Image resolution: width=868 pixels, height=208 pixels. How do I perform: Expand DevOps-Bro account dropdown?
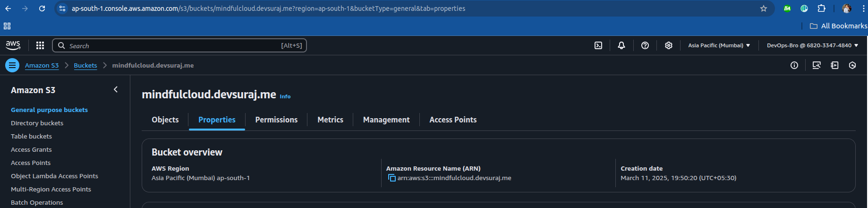coord(812,45)
